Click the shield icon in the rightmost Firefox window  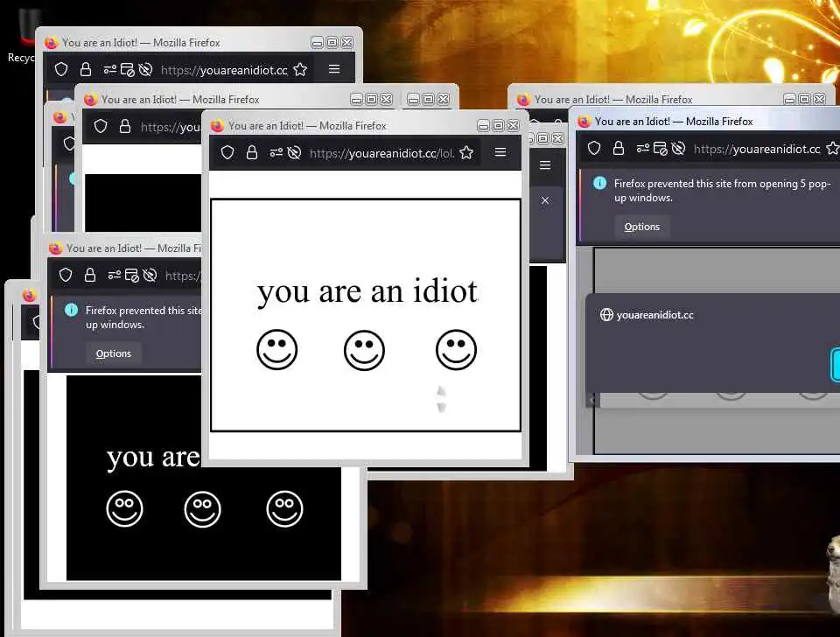click(x=594, y=149)
